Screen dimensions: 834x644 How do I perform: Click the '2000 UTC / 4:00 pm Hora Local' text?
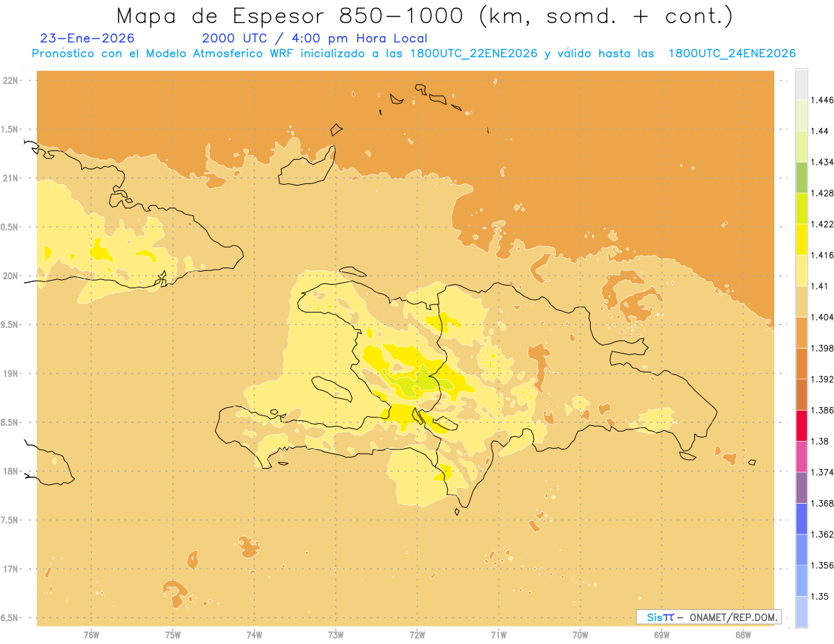(314, 39)
